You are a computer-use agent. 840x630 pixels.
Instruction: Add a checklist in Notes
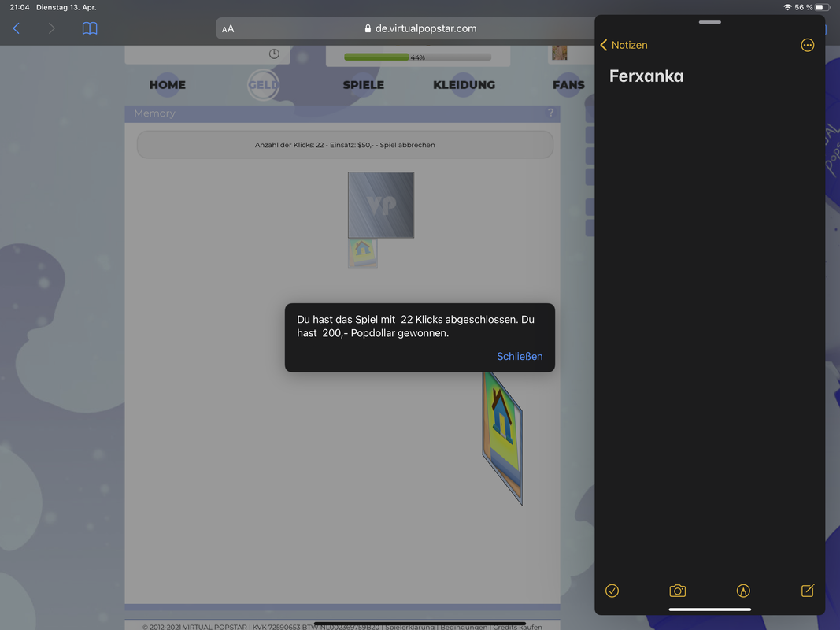click(612, 591)
